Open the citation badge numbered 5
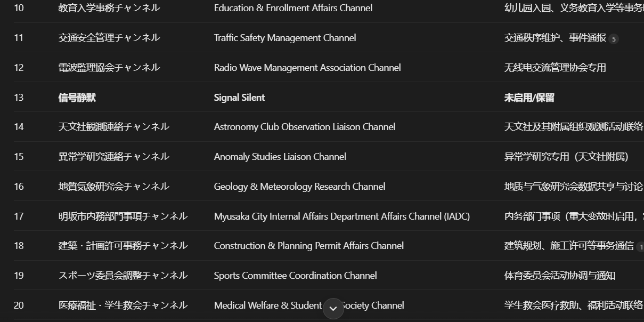Image resolution: width=644 pixels, height=322 pixels. click(614, 39)
